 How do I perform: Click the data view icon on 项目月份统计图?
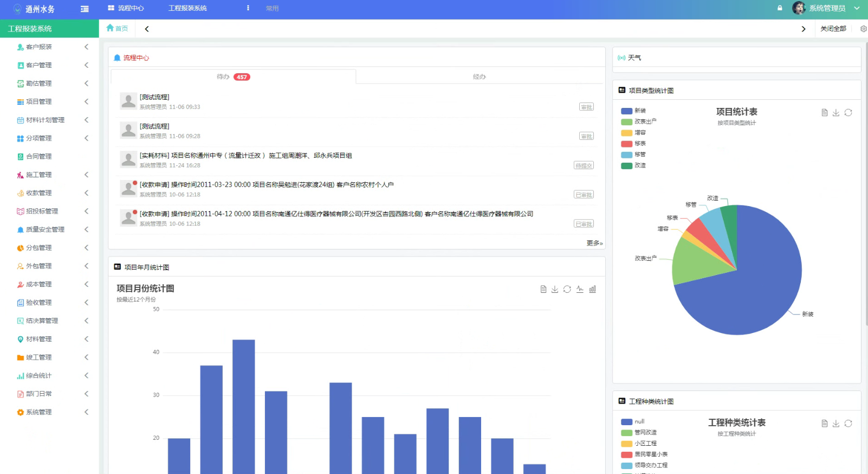543,289
